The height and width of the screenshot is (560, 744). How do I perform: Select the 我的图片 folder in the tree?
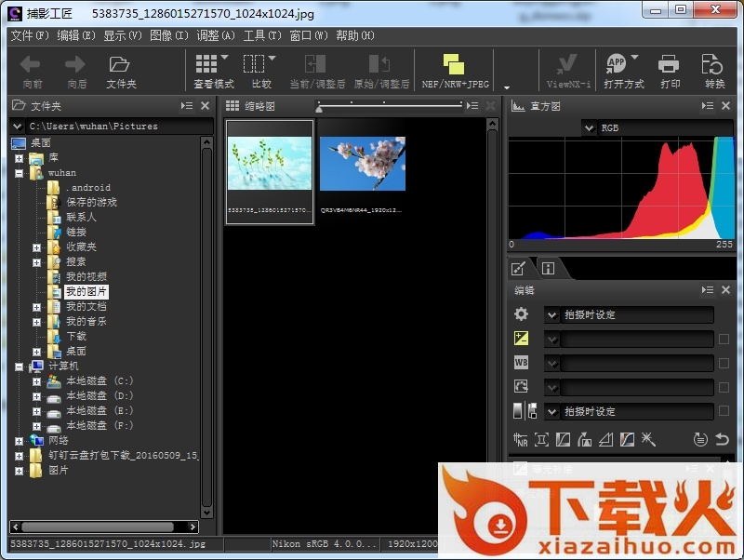pos(86,291)
